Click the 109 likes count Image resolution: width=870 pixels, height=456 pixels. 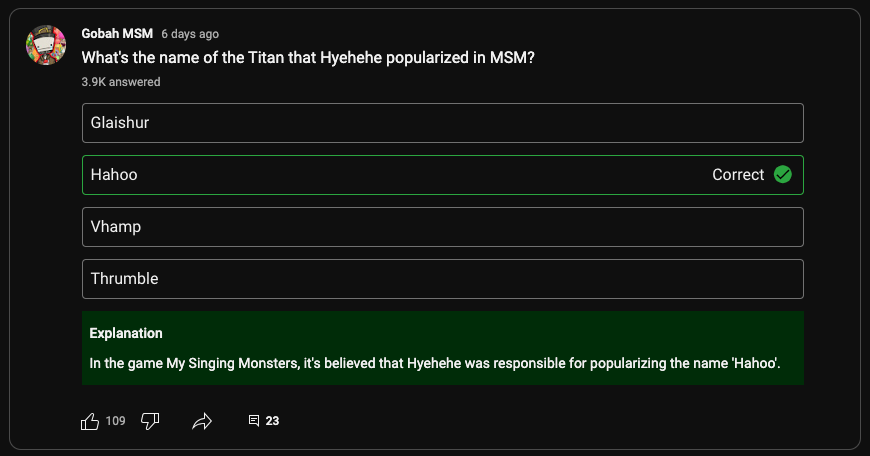pyautogui.click(x=116, y=421)
